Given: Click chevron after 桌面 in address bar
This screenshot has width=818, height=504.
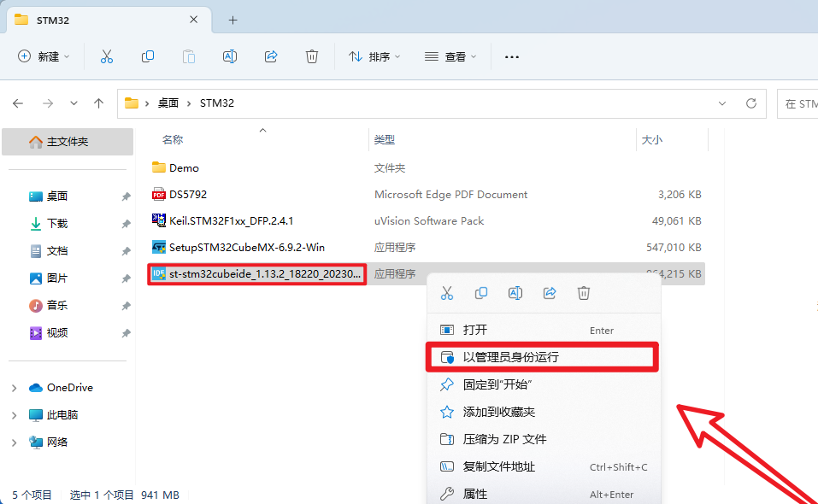Looking at the screenshot, I should 189,103.
